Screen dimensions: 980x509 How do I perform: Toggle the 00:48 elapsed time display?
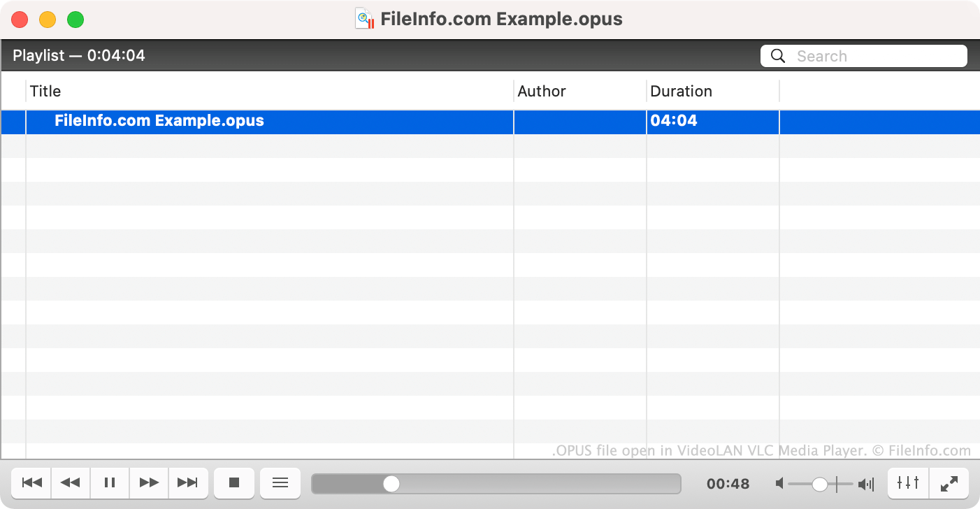(x=728, y=484)
